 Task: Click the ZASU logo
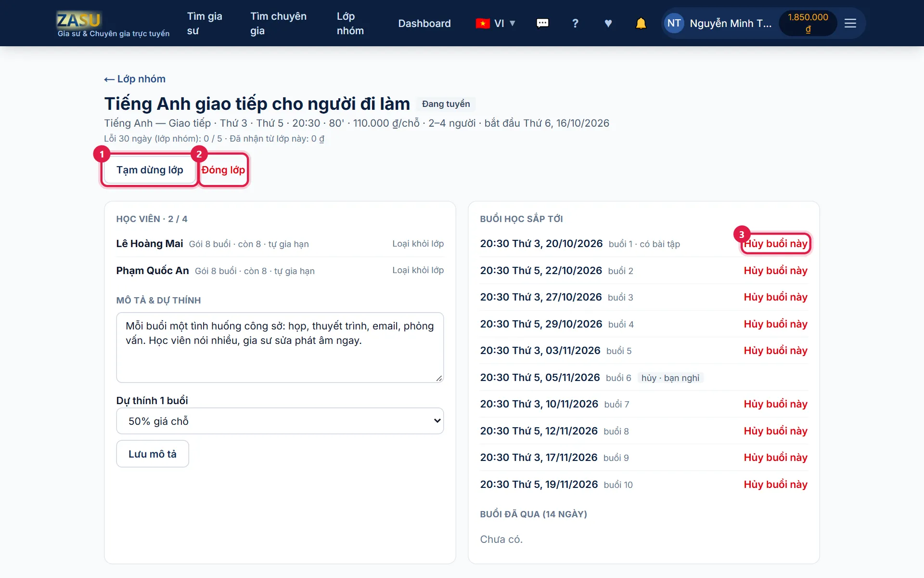(78, 20)
